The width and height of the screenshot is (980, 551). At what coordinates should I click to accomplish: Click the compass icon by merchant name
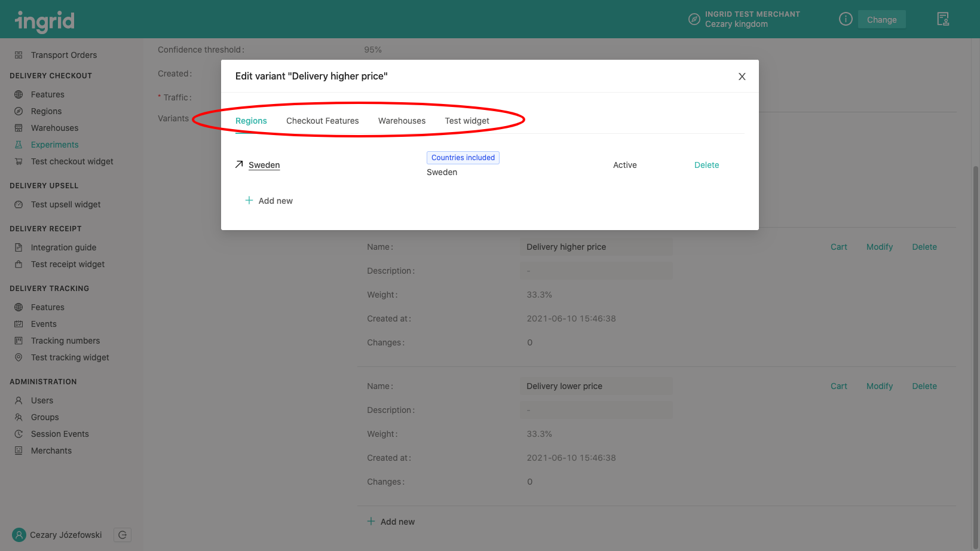click(694, 19)
